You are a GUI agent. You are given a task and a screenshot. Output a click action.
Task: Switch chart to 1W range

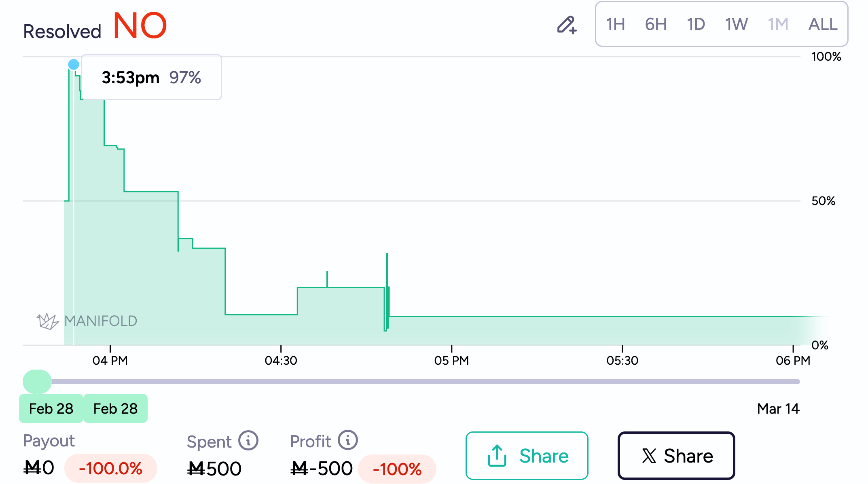(736, 24)
